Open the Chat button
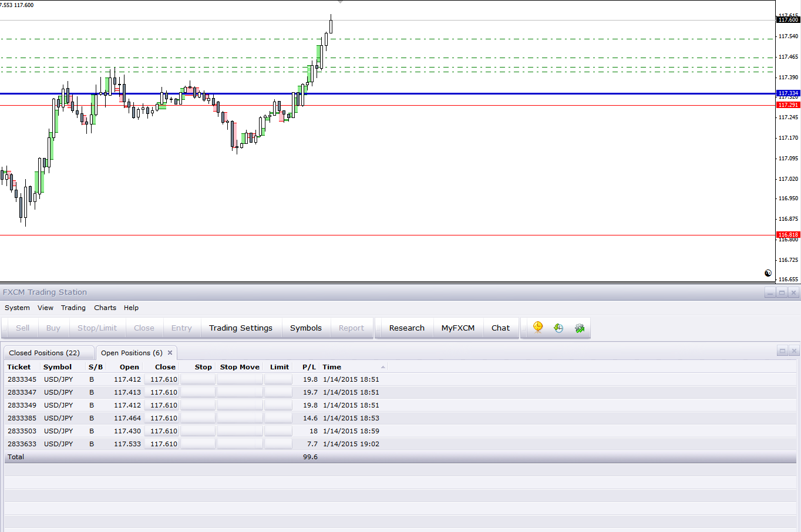 501,328
